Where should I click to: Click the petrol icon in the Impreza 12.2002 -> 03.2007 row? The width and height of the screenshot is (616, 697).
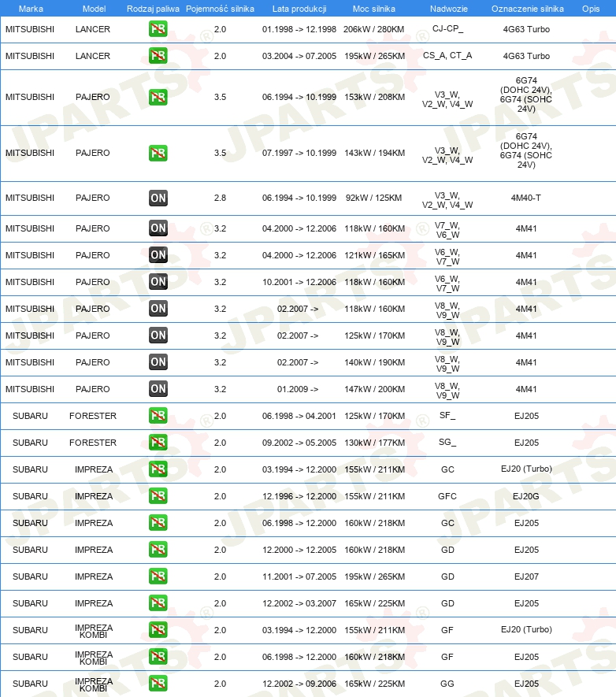[158, 602]
